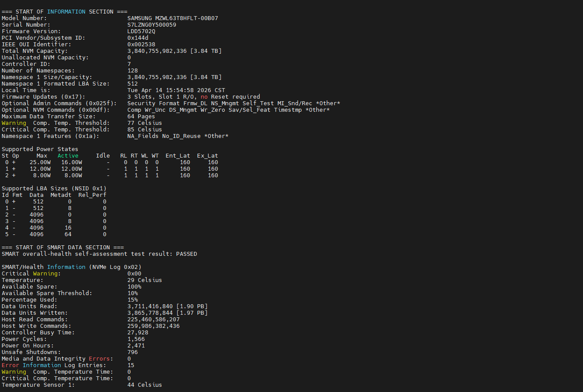Click the Samsung model number value
This screenshot has width=583, height=392.
pyautogui.click(x=172, y=18)
